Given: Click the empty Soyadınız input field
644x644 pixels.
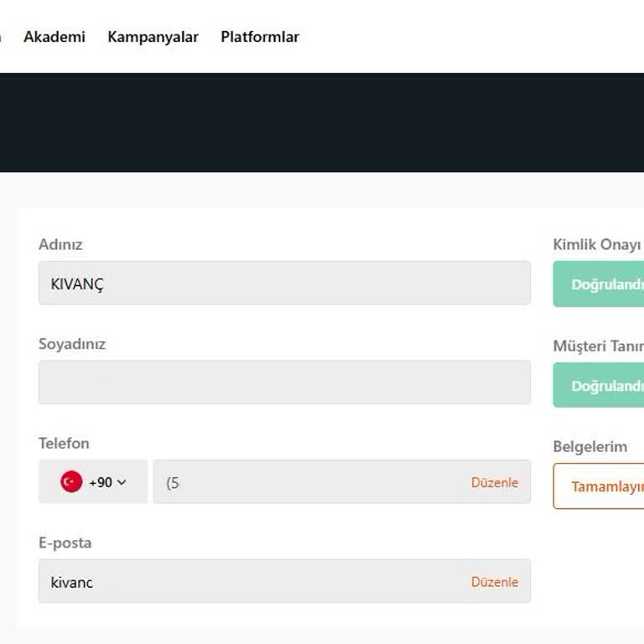Looking at the screenshot, I should pos(284,382).
